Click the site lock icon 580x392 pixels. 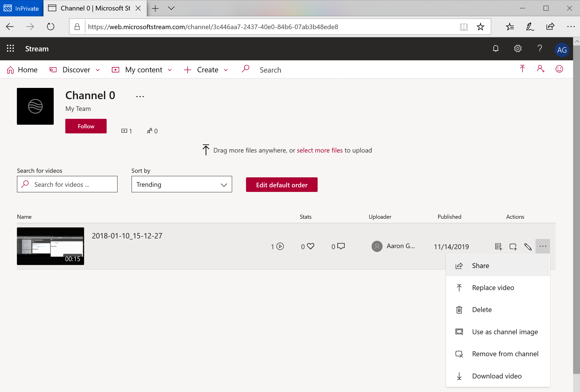point(77,27)
